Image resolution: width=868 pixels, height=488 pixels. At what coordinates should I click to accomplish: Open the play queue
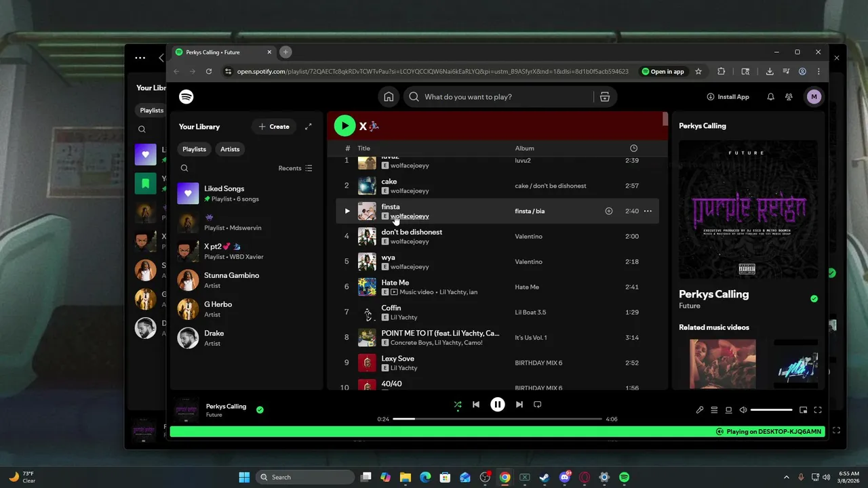pos(714,410)
